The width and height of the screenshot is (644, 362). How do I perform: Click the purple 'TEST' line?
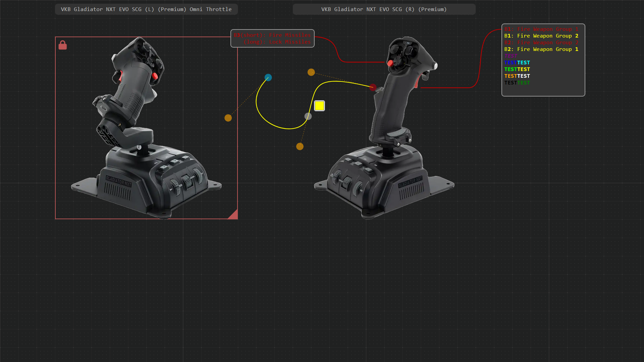[x=511, y=56]
